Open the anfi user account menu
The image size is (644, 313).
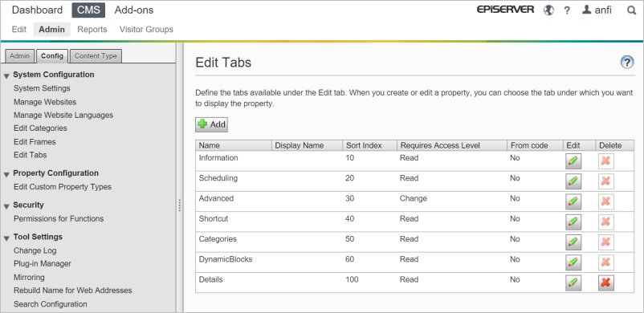(597, 10)
